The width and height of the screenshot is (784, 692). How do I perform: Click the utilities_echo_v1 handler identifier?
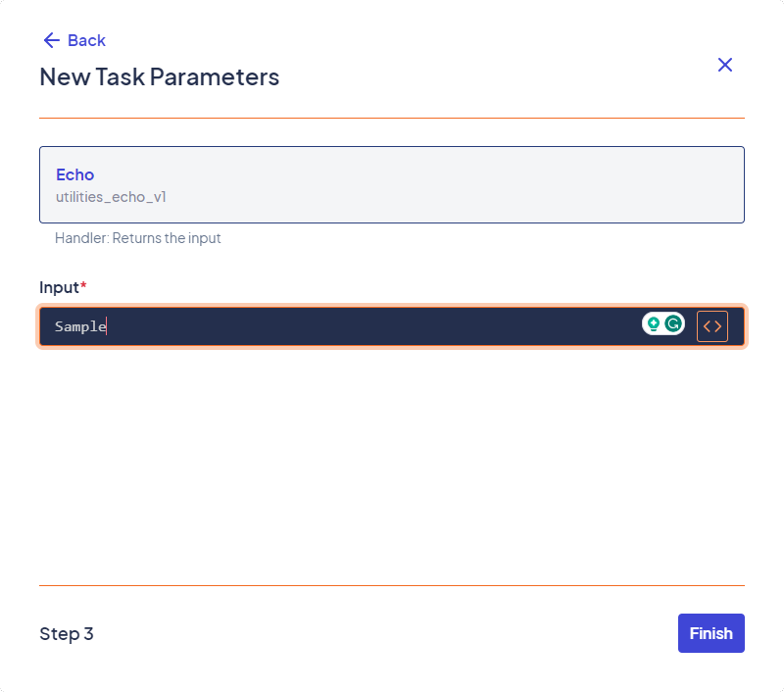point(111,197)
